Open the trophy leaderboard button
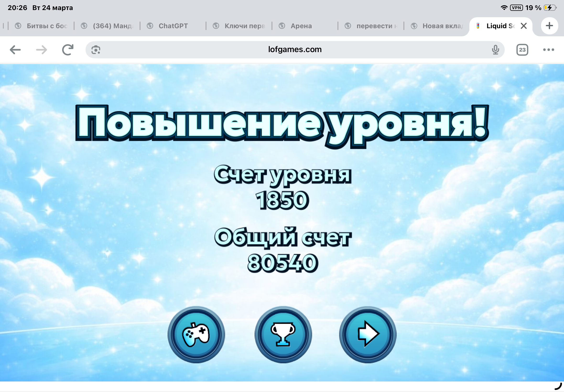 [283, 335]
